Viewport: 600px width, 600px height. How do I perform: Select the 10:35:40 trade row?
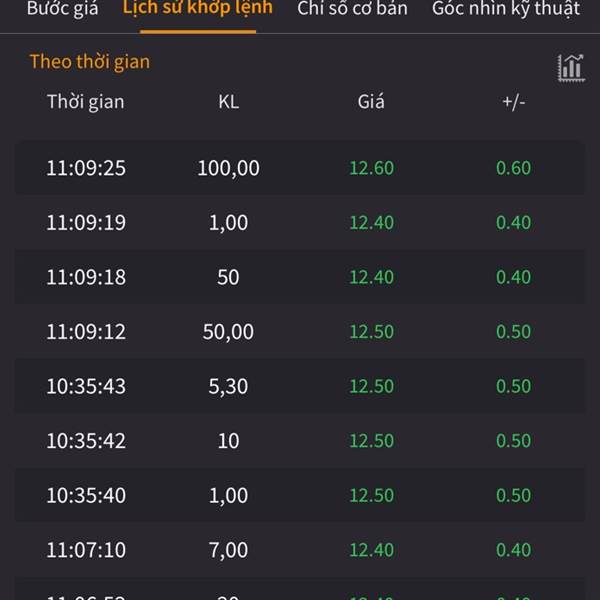coord(300,495)
